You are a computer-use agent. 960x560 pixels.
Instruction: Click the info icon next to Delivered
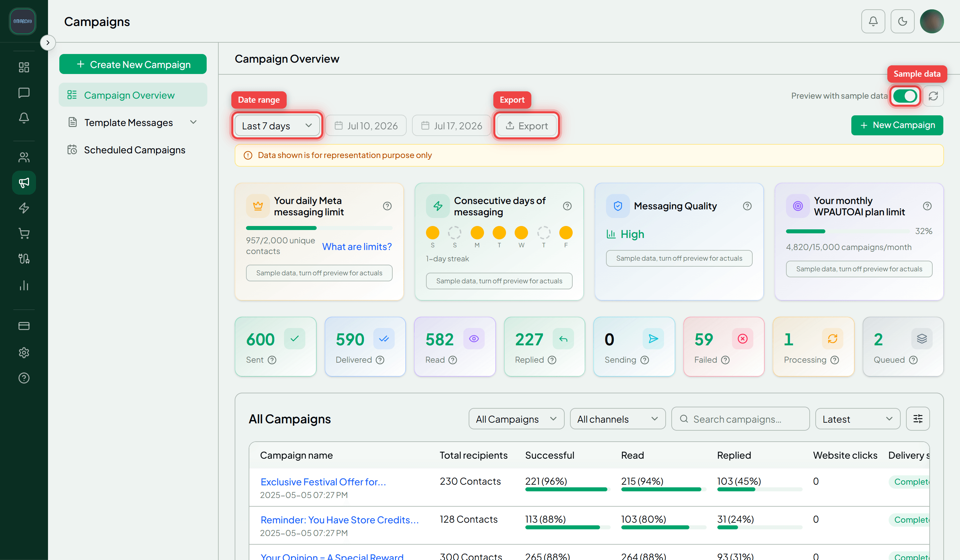tap(380, 360)
